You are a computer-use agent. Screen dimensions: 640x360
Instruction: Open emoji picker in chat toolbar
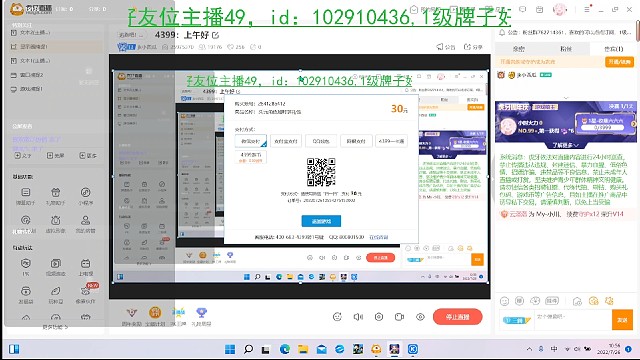click(504, 301)
